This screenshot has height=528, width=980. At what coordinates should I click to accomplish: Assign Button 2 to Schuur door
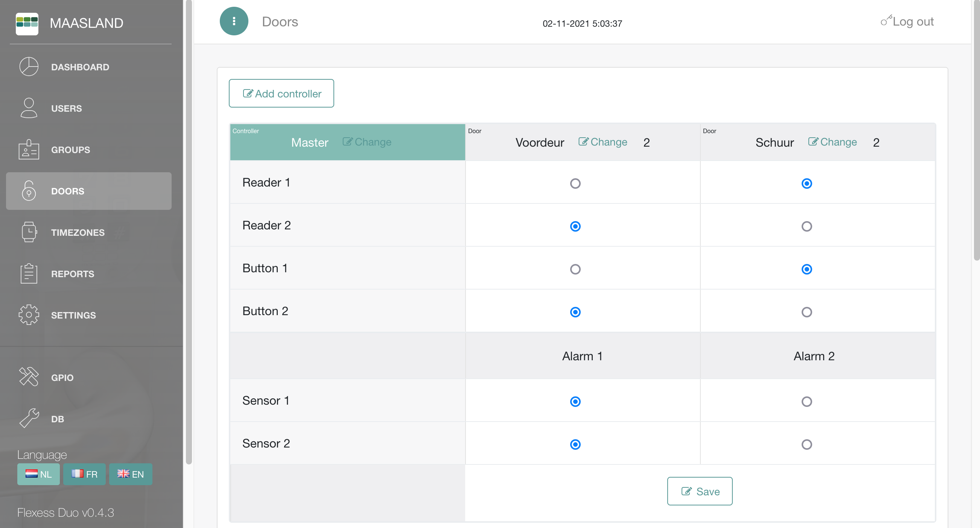coord(806,312)
